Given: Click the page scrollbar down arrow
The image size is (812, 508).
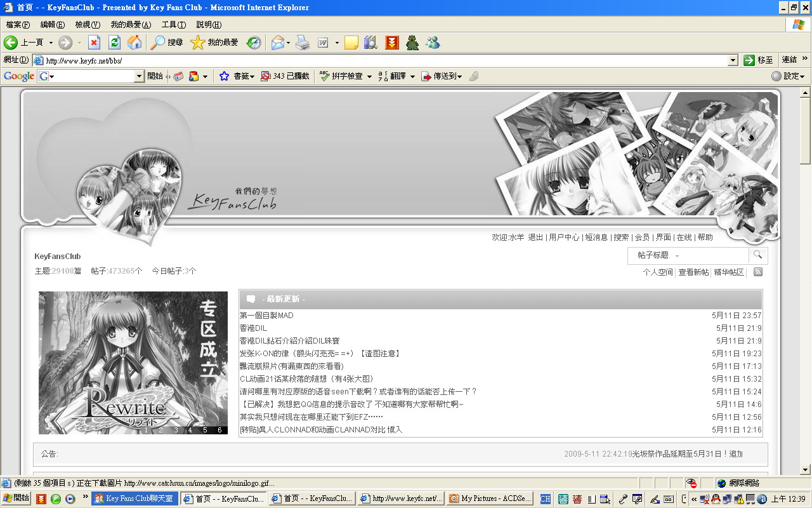Looking at the screenshot, I should tap(806, 470).
